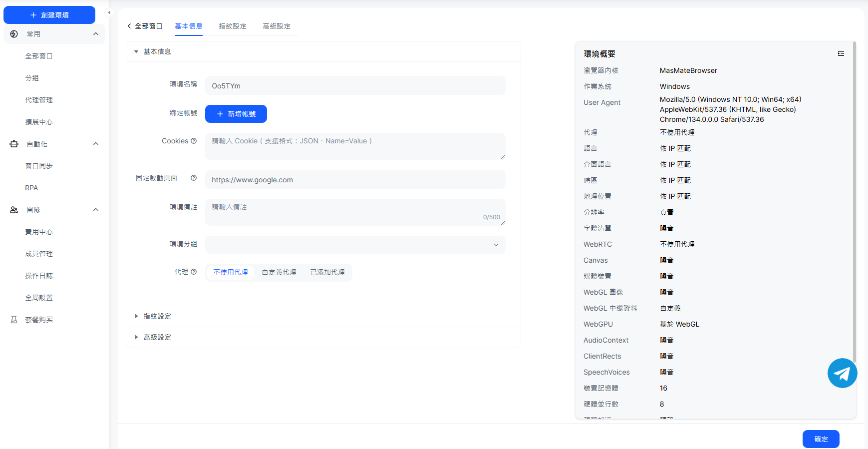Click the 新增帳號 button
Image resolution: width=868 pixels, height=449 pixels.
click(x=236, y=114)
